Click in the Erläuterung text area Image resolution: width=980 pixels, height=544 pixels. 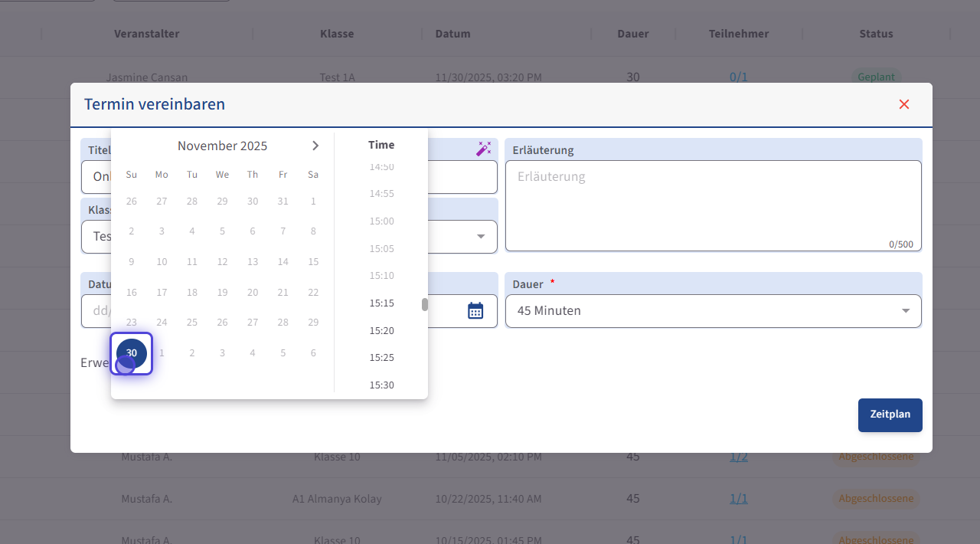tap(713, 205)
